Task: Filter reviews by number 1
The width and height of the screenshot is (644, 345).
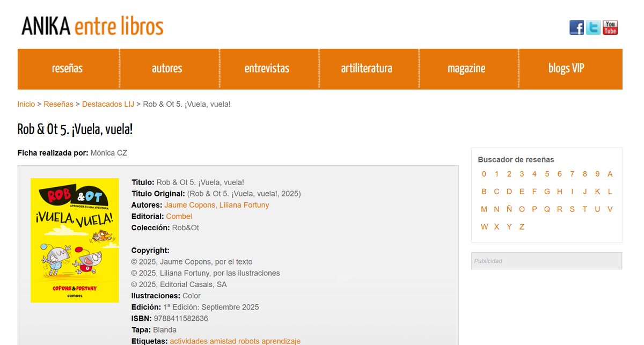Action: (x=496, y=174)
